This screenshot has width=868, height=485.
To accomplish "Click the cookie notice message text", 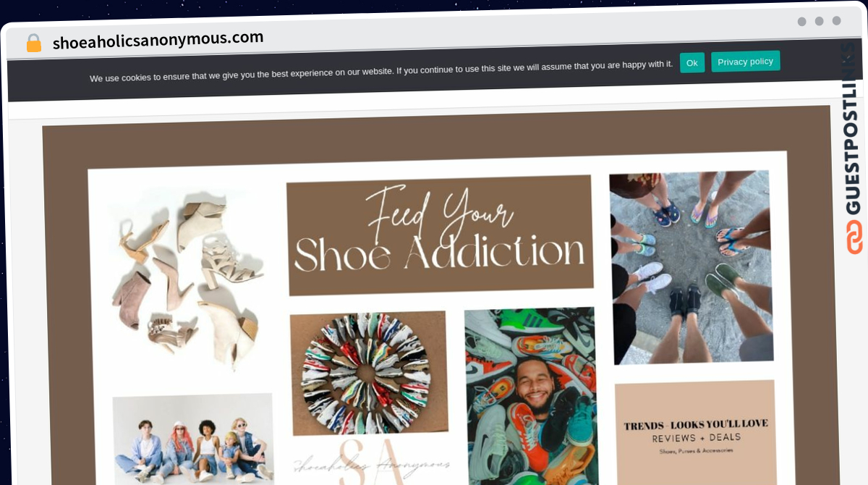I will [381, 71].
